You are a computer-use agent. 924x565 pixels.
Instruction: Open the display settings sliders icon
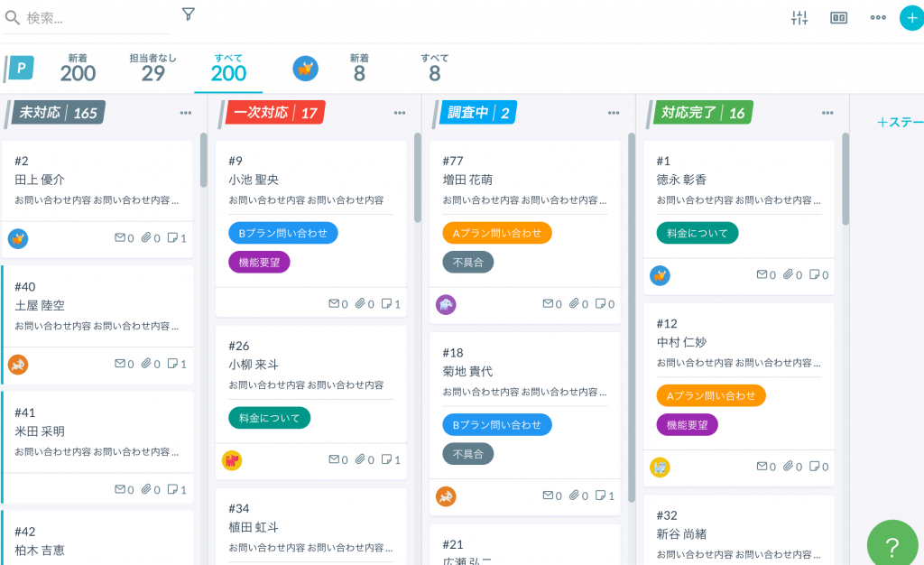point(799,18)
